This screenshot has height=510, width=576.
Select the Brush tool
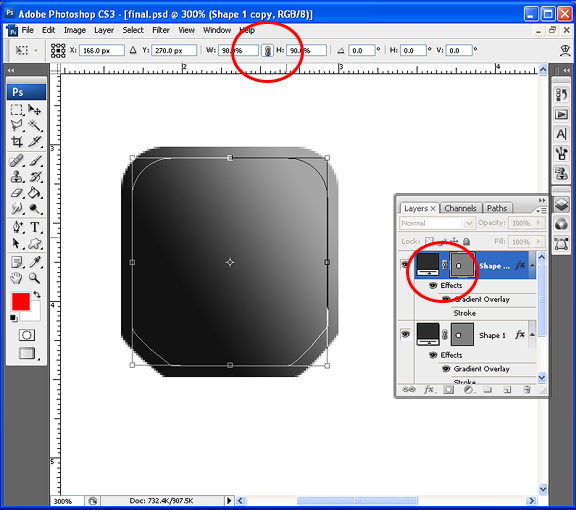click(x=35, y=161)
